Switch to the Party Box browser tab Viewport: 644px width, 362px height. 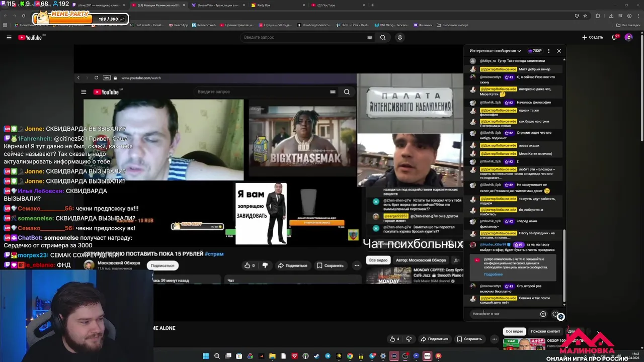click(277, 5)
